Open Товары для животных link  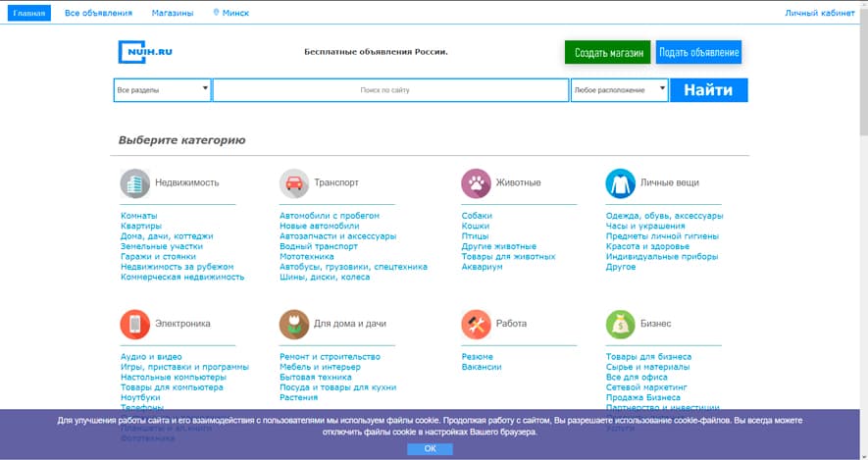click(x=509, y=257)
